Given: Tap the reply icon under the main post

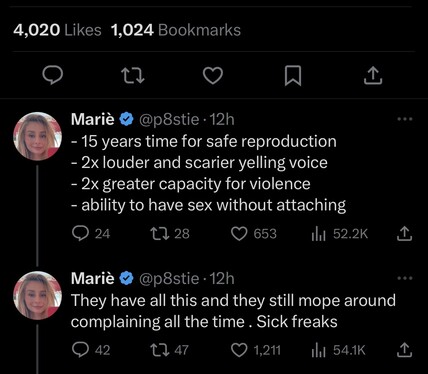Looking at the screenshot, I should click(x=53, y=75).
